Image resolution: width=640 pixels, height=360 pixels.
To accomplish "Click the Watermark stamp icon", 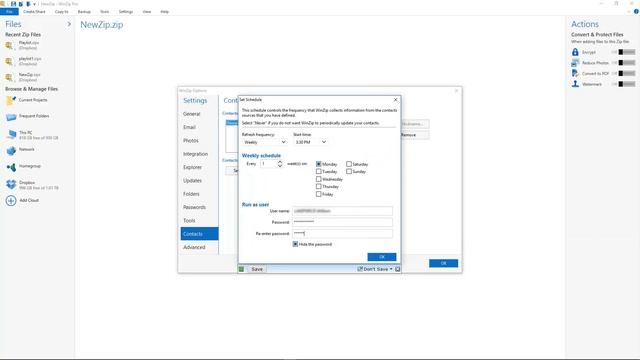I will coord(575,84).
